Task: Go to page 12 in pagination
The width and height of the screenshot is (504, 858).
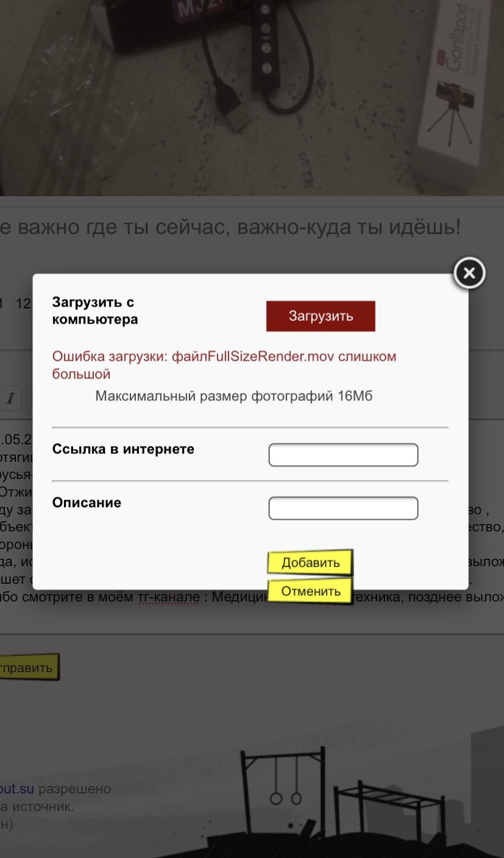Action: 23,303
